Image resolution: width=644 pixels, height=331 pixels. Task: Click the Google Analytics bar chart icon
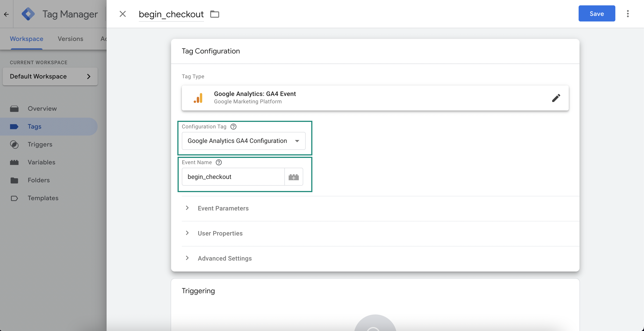198,98
